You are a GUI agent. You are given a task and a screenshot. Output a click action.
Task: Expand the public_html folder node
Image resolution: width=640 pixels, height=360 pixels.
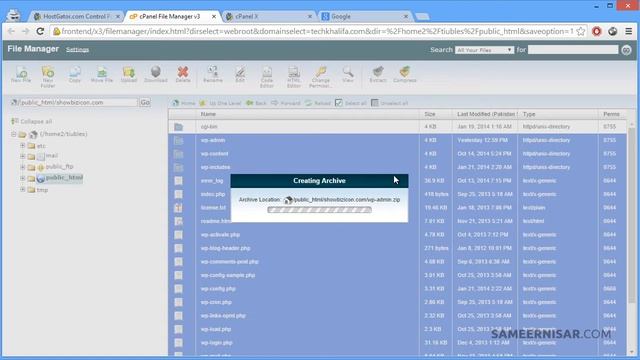[x=23, y=178]
